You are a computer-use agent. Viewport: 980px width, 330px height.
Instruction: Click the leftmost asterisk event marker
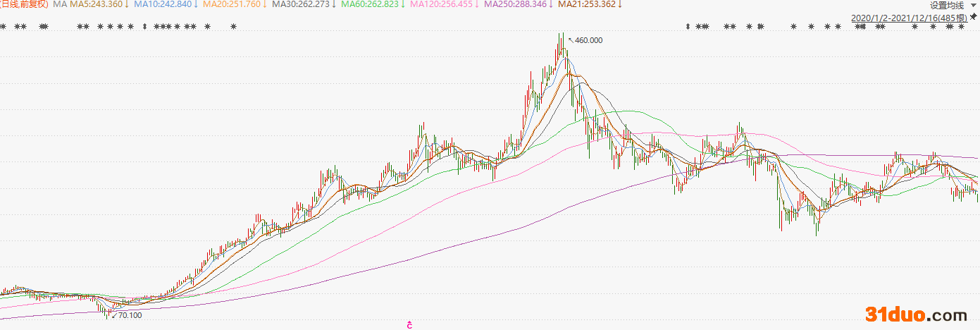click(x=4, y=27)
